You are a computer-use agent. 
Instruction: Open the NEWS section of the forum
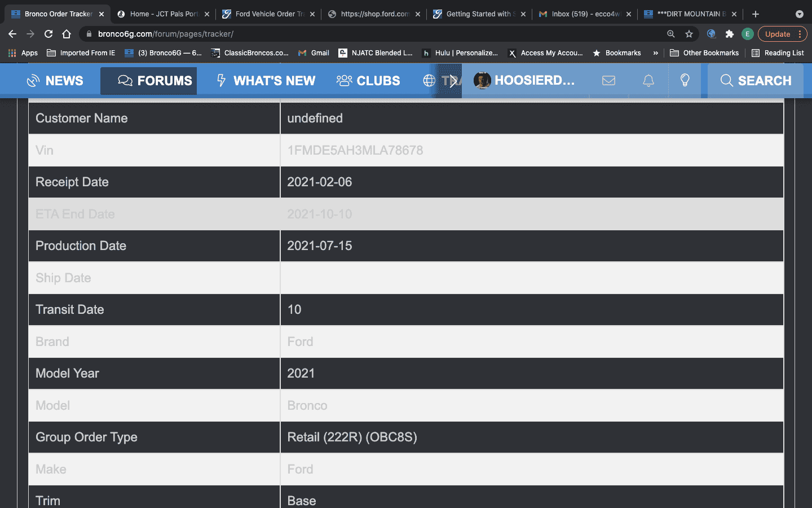[x=55, y=81]
